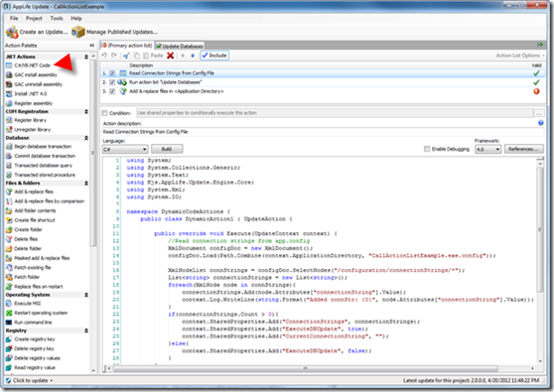Collapse the Registry group
The image size is (554, 392).
coord(85,330)
